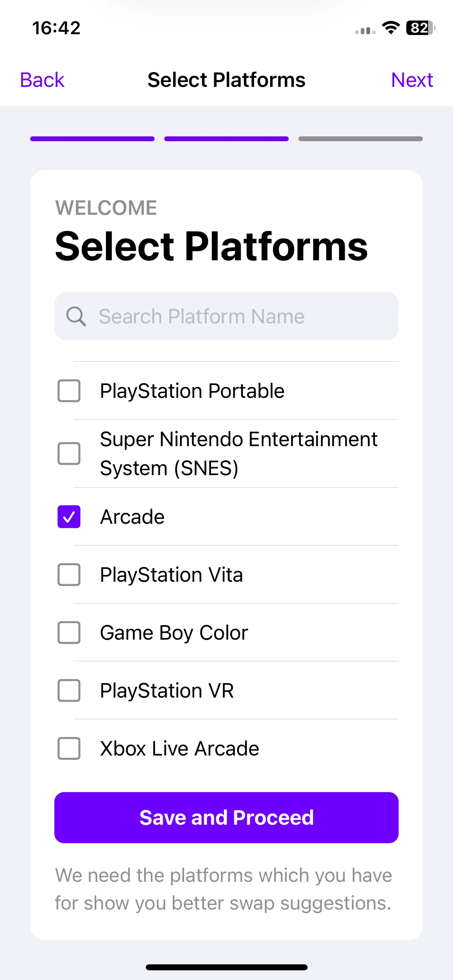Tap the battery indicator icon
The width and height of the screenshot is (453, 980).
(x=420, y=28)
